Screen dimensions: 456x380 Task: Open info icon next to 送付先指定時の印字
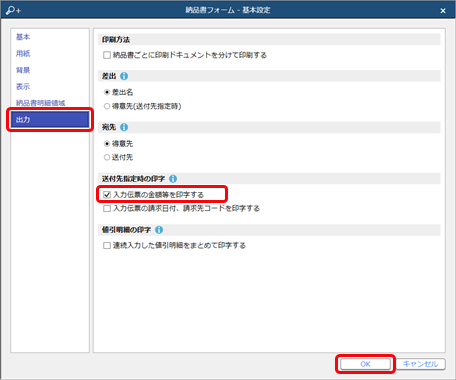[x=173, y=179]
